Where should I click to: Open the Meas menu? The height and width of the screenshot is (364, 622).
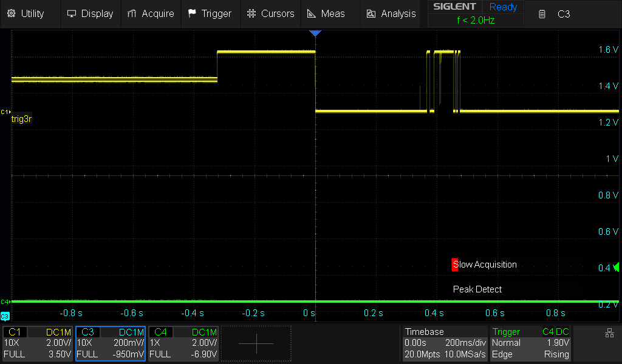tap(326, 13)
